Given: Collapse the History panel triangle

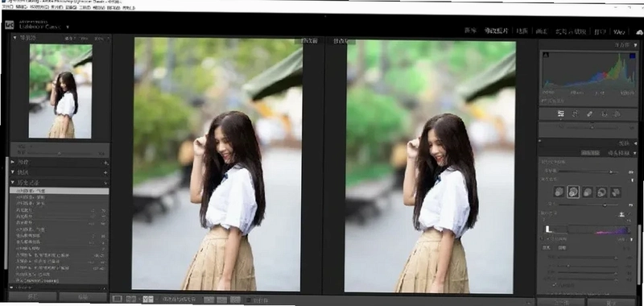Looking at the screenshot, I should coord(13,182).
